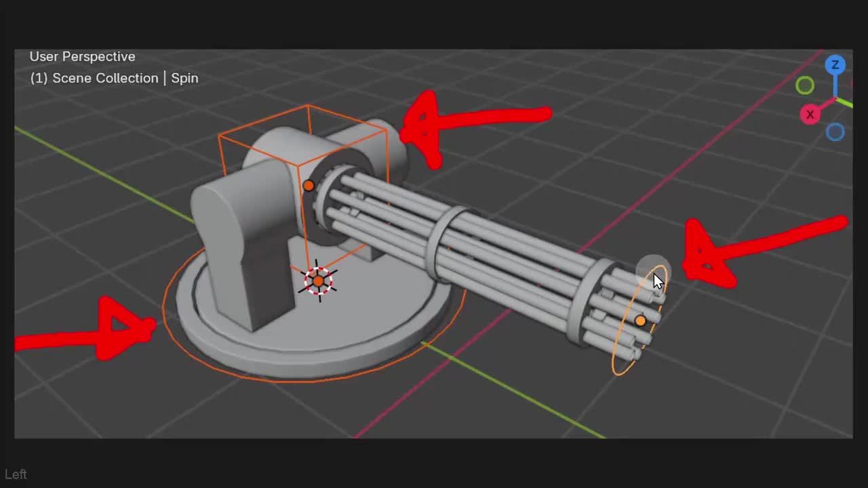Image resolution: width=868 pixels, height=488 pixels.
Task: Click the green negative Y axis circle
Action: click(805, 85)
